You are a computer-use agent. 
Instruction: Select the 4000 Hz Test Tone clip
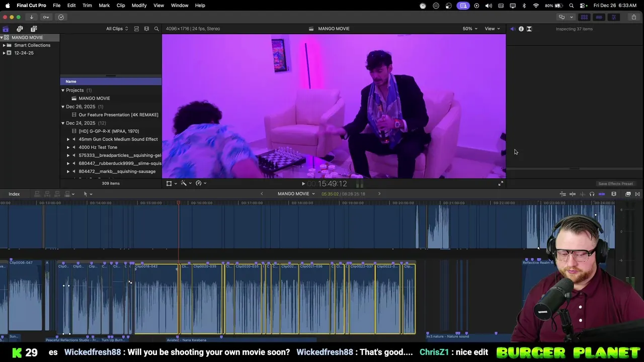click(x=111, y=147)
